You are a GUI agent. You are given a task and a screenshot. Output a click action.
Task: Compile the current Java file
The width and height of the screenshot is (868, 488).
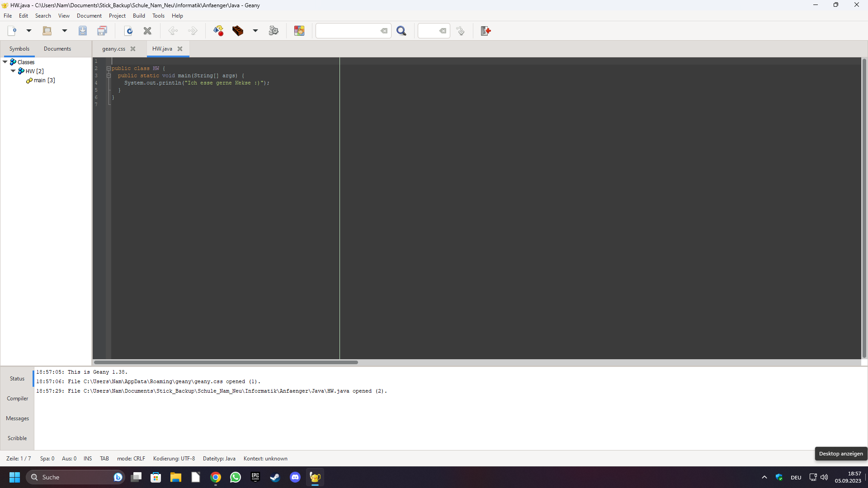click(218, 31)
